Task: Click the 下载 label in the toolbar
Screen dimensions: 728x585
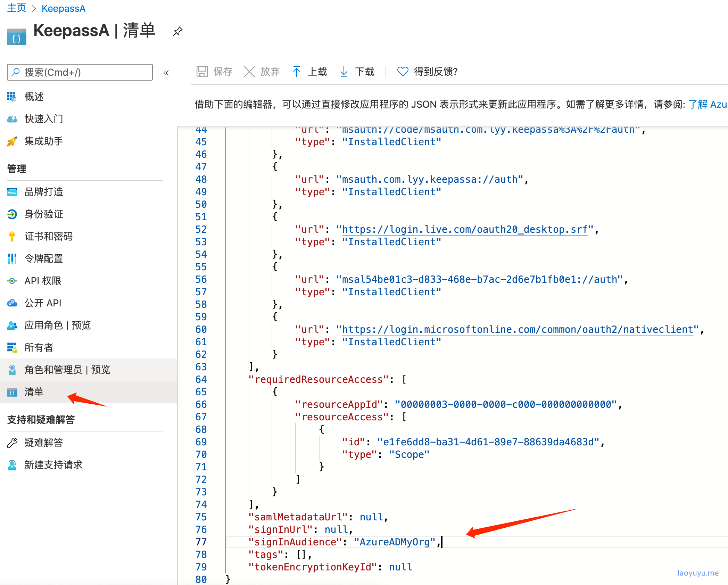Action: [x=364, y=72]
